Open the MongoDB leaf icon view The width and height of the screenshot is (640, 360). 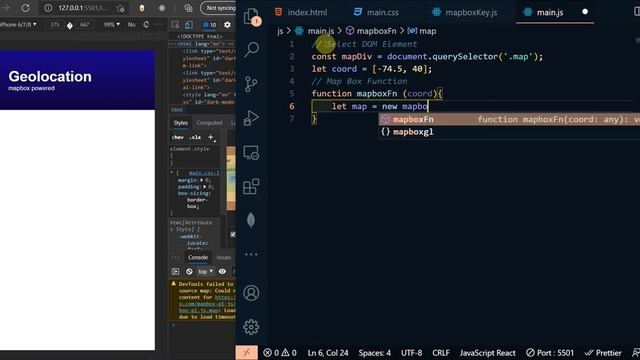click(251, 220)
